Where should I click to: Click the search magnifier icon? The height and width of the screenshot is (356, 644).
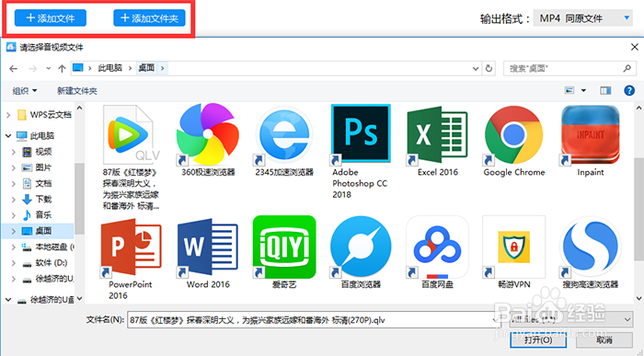627,68
